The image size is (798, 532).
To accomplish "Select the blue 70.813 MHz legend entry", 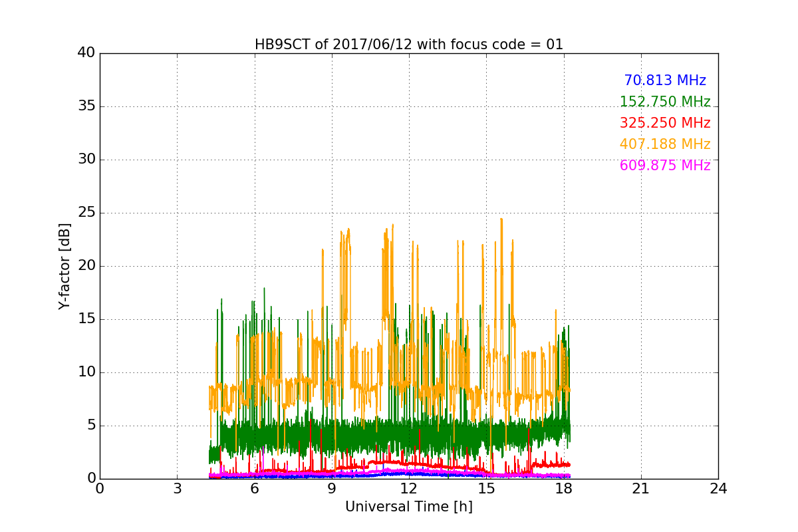I will (664, 80).
